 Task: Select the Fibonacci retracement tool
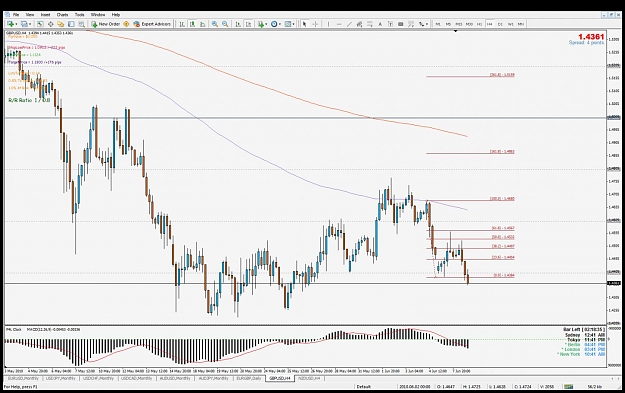pos(370,24)
